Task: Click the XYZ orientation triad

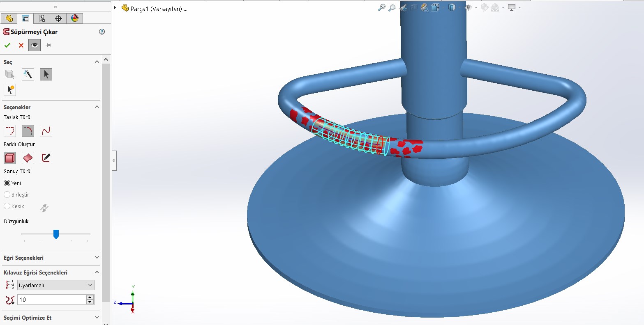Action: tap(125, 300)
